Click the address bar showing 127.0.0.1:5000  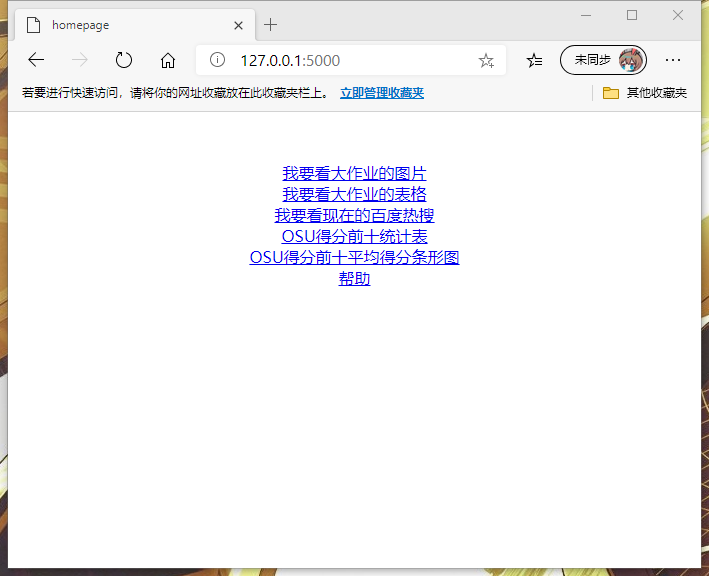click(x=351, y=60)
